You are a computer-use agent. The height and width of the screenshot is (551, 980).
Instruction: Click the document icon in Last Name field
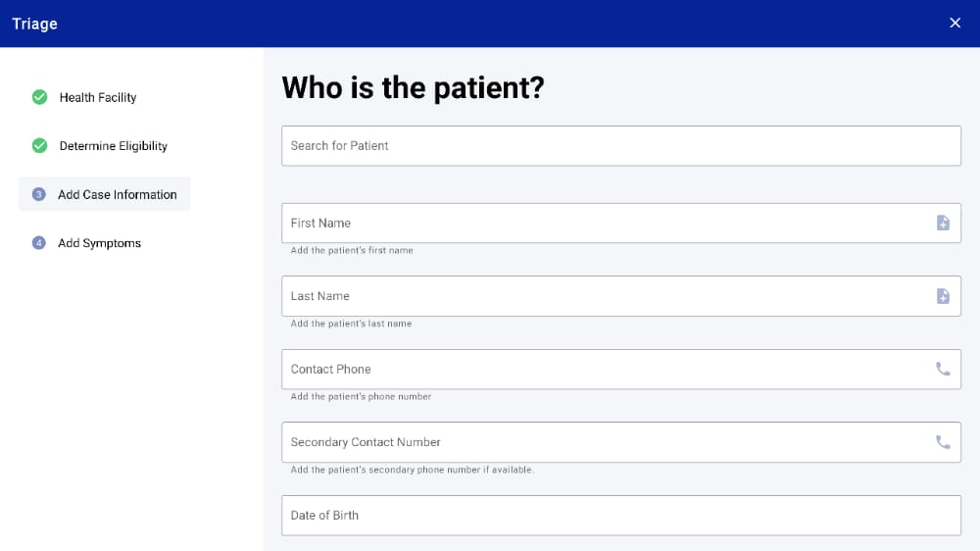943,296
